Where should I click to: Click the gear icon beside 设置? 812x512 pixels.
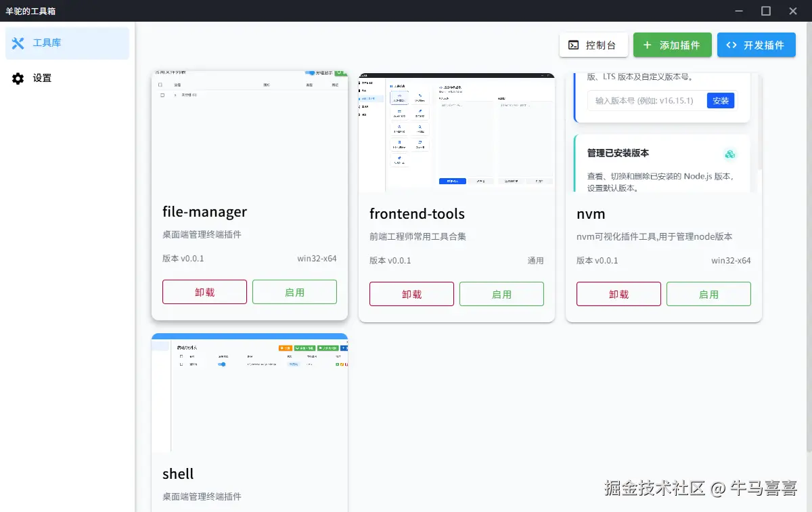coord(19,78)
